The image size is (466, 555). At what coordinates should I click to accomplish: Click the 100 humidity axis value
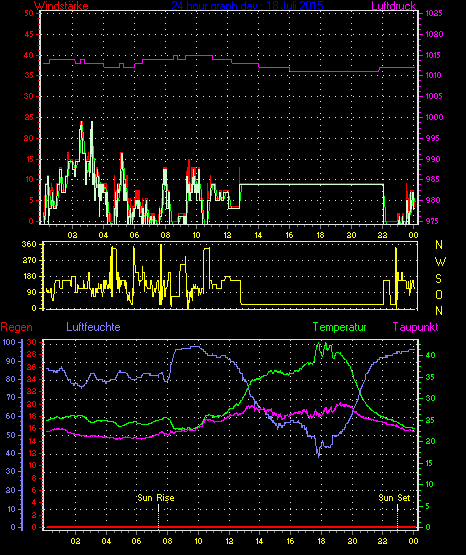[9, 342]
